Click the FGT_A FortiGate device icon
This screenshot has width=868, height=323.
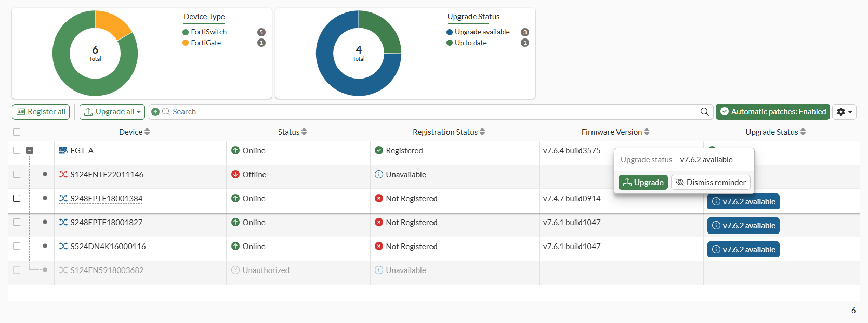(x=63, y=151)
